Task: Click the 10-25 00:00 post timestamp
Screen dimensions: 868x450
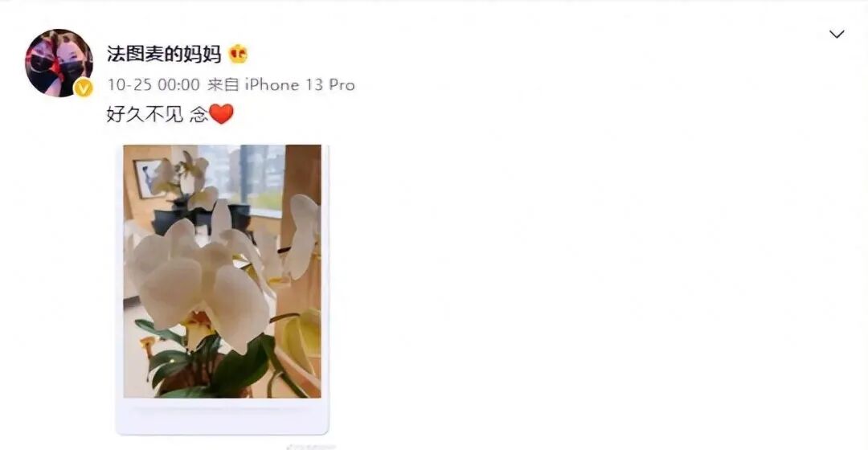Action: point(154,84)
